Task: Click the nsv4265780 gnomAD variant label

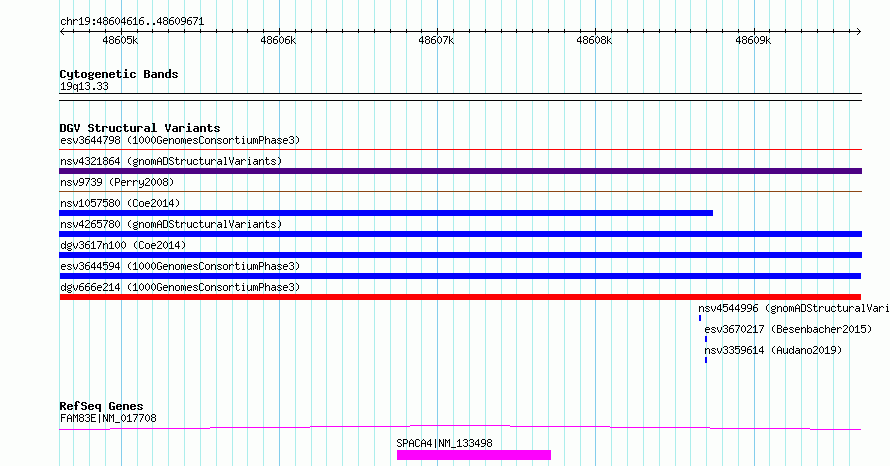Action: click(171, 224)
